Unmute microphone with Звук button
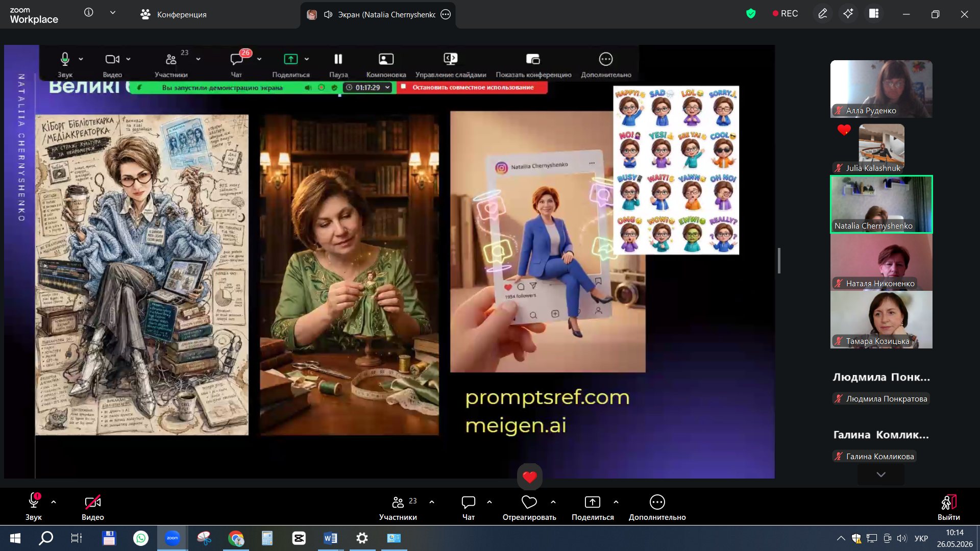 tap(34, 508)
